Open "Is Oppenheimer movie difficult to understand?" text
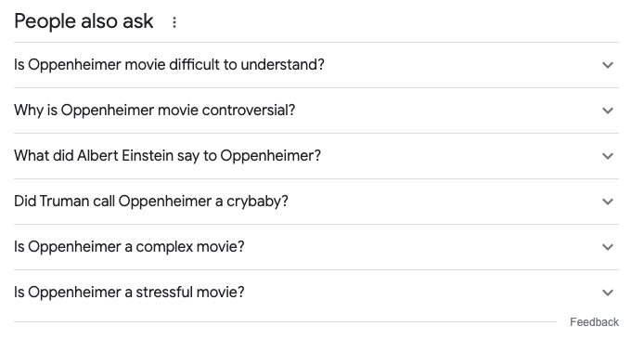Screen dimensions: 644x339 tap(169, 64)
